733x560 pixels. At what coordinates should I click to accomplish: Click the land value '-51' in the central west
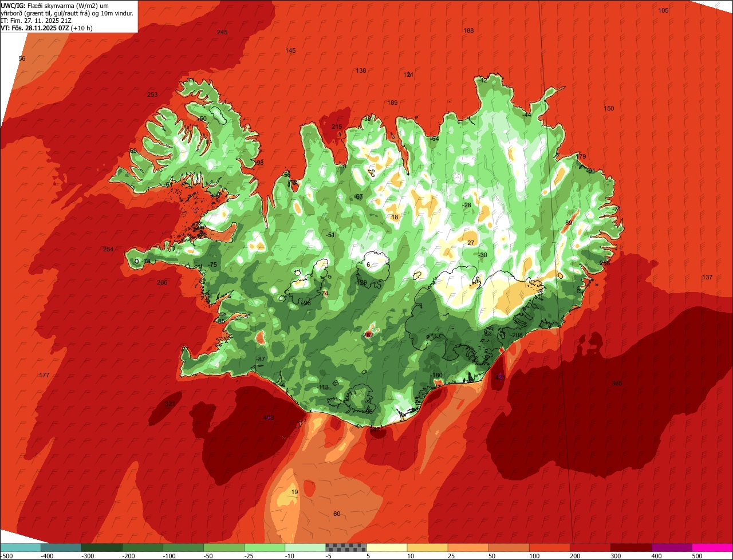click(x=330, y=235)
